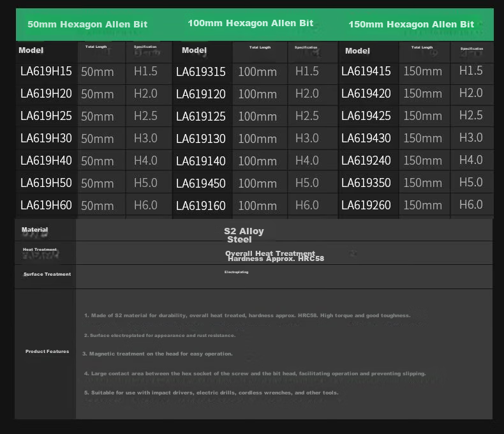Click the 150mm length beside LA619415
Viewport: 504px width, 434px height.
(x=423, y=71)
